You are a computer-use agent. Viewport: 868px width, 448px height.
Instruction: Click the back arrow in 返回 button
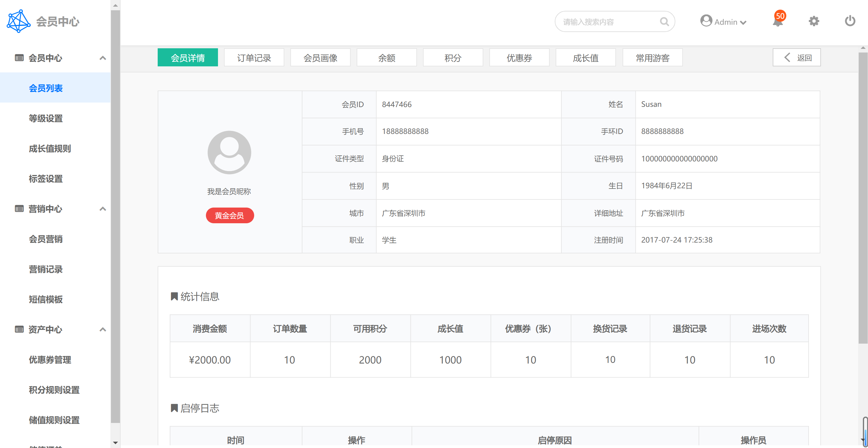click(x=787, y=58)
